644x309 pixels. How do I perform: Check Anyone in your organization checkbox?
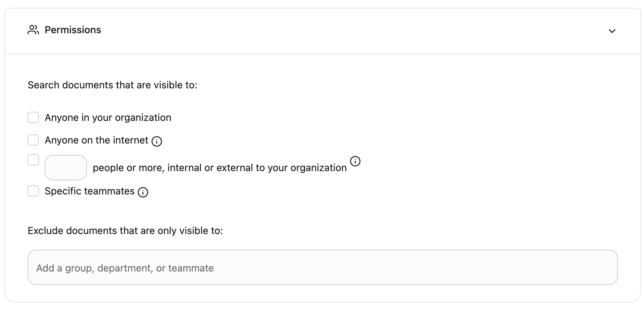click(33, 117)
